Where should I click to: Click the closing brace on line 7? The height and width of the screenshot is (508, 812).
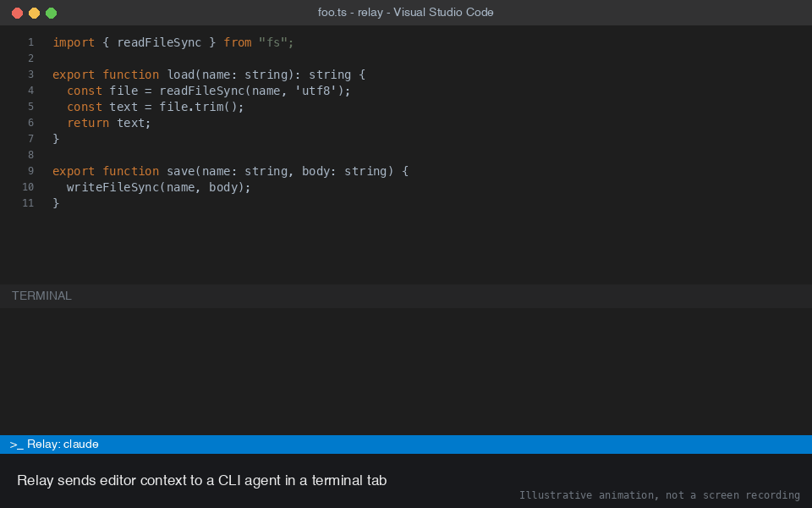pyautogui.click(x=56, y=139)
